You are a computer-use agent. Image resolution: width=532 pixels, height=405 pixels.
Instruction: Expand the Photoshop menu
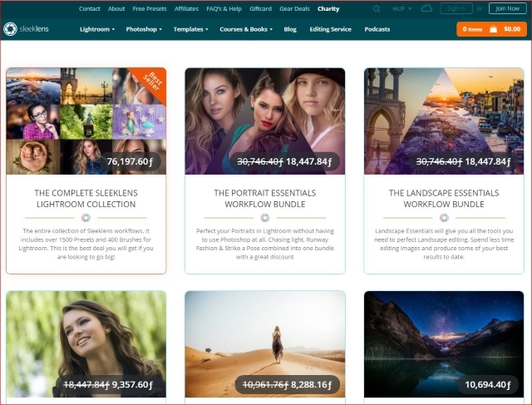pyautogui.click(x=144, y=29)
